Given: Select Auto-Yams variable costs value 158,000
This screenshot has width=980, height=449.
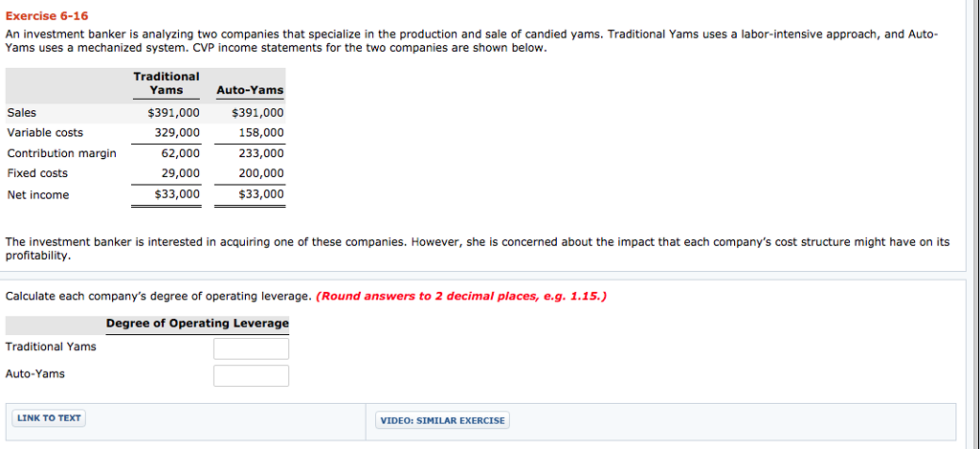Looking at the screenshot, I should 261,132.
